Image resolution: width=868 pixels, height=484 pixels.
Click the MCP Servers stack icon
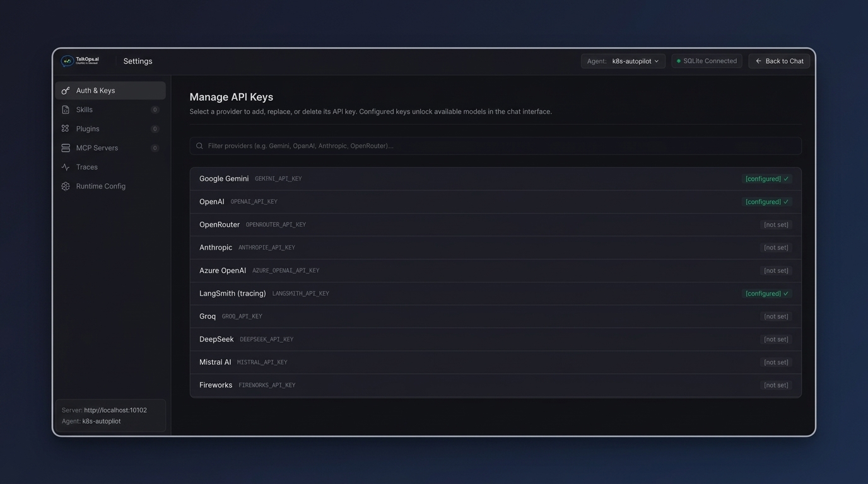point(66,148)
